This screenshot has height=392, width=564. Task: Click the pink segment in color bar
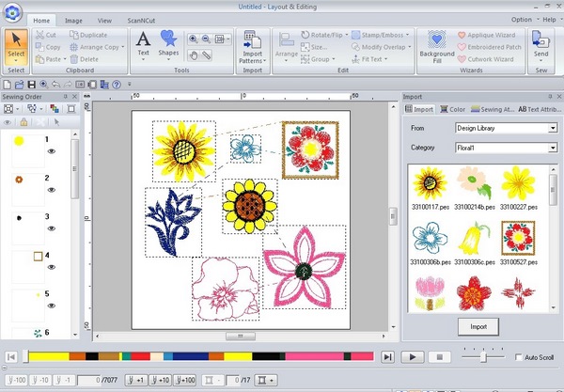314,356
